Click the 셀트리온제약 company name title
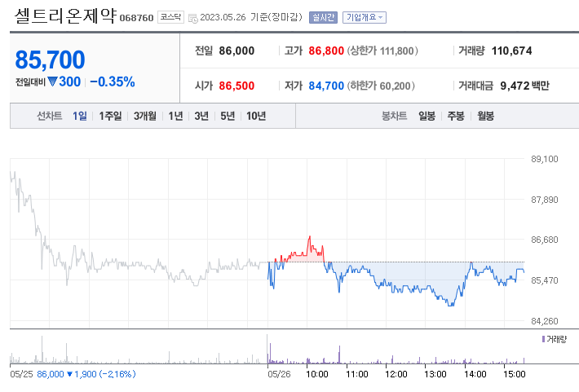The width and height of the screenshot is (579, 392). click(x=65, y=15)
